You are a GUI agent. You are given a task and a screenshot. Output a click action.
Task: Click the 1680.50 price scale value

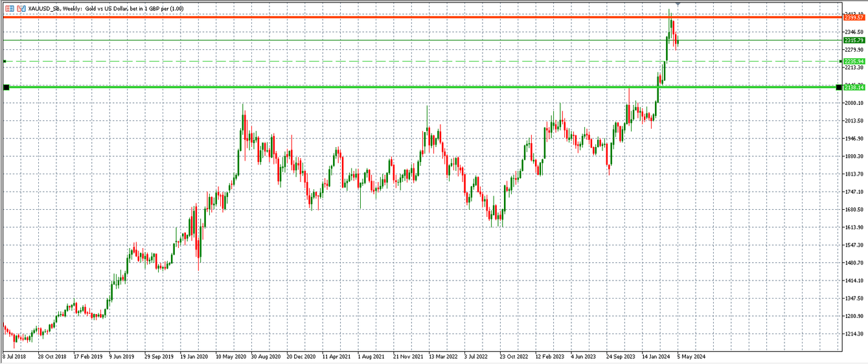pos(854,210)
